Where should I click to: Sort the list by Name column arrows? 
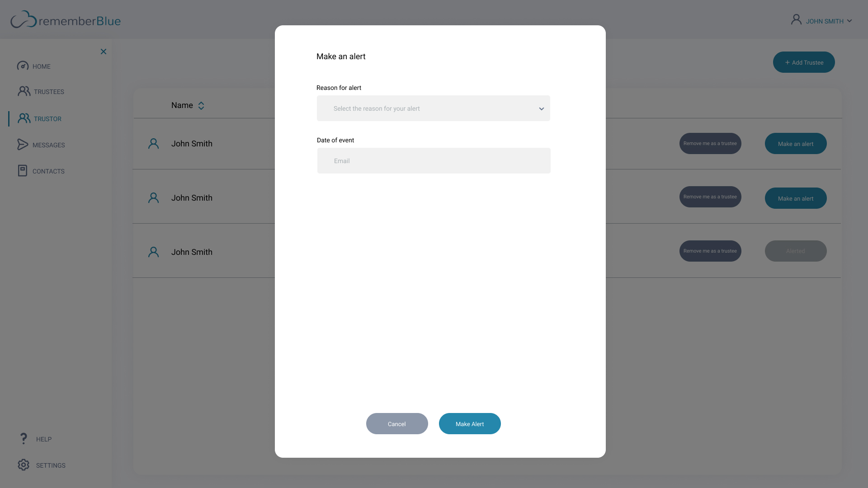pyautogui.click(x=201, y=106)
